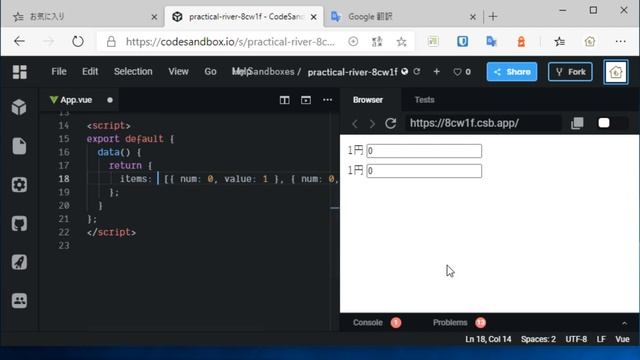Like the sandbox with heart icon
Screen dimensions: 640x360
pos(458,72)
